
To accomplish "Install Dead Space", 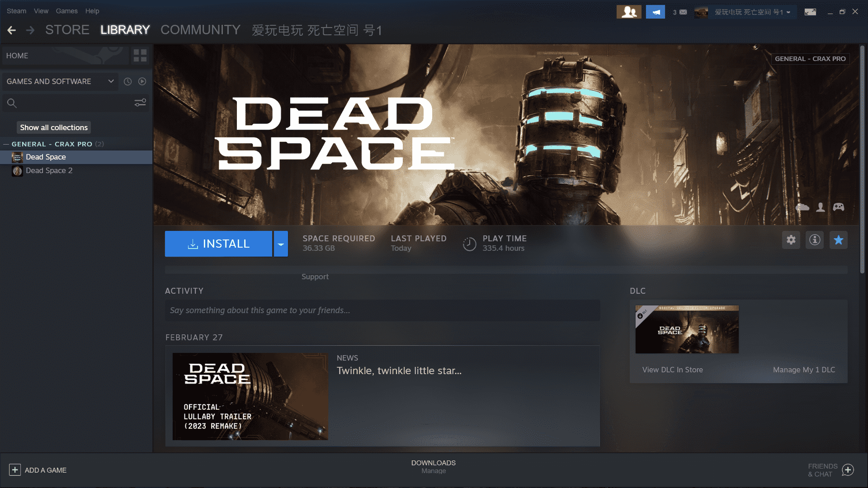I will [x=218, y=244].
